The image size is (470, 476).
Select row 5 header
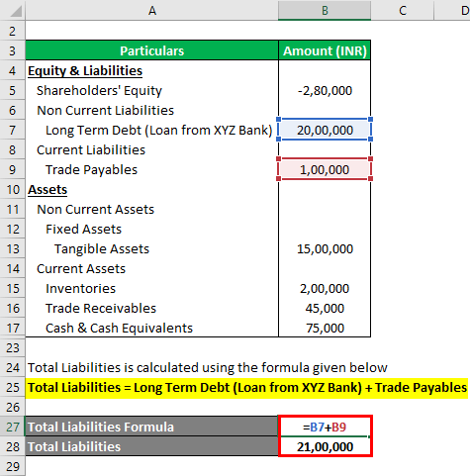[x=13, y=90]
